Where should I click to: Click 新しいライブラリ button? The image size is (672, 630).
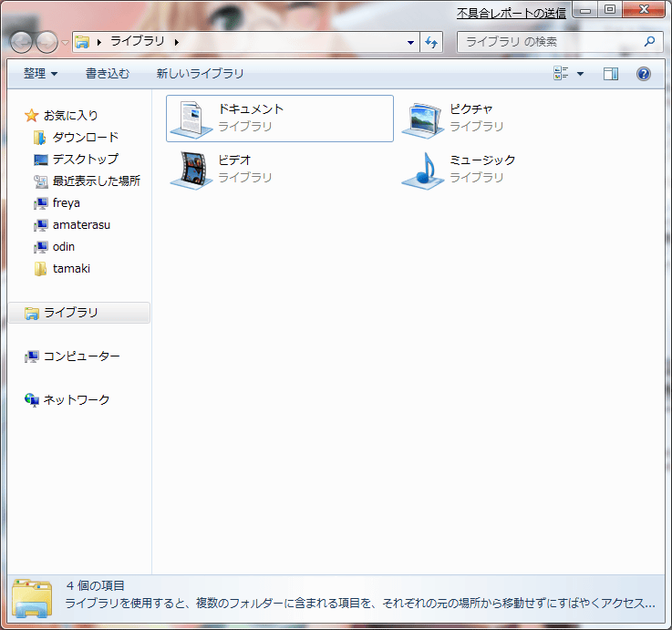pyautogui.click(x=200, y=74)
